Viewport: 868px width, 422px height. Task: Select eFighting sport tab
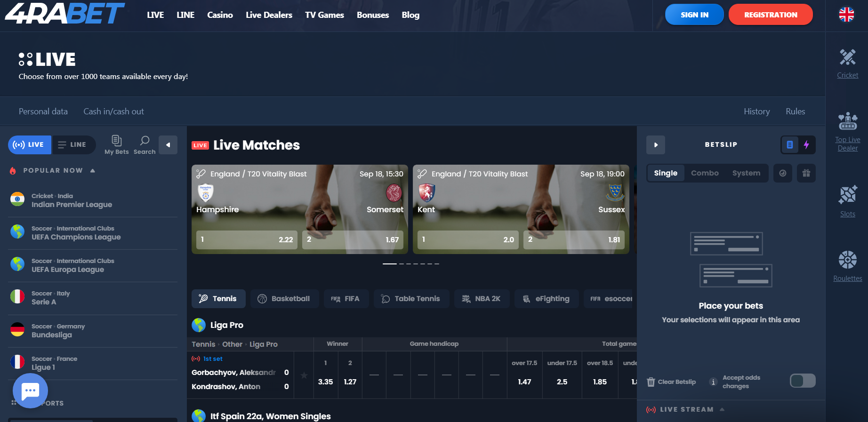[x=547, y=299]
